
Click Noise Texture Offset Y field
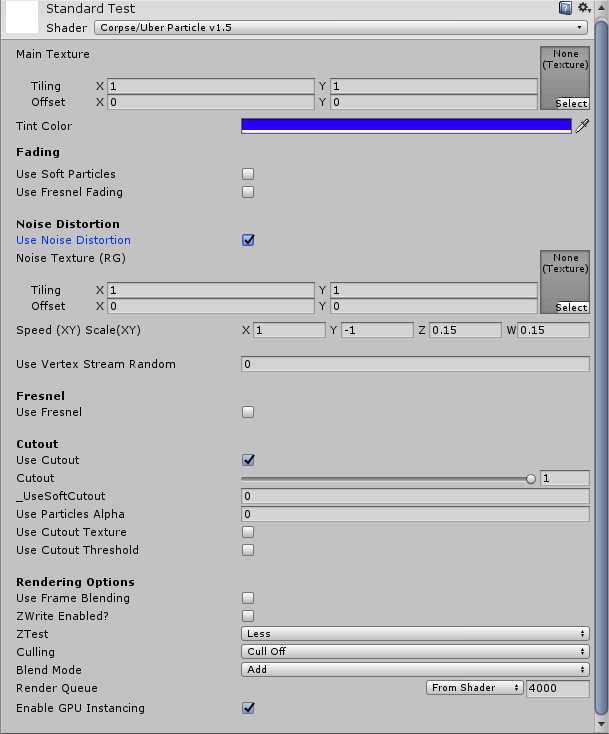pyautogui.click(x=434, y=306)
